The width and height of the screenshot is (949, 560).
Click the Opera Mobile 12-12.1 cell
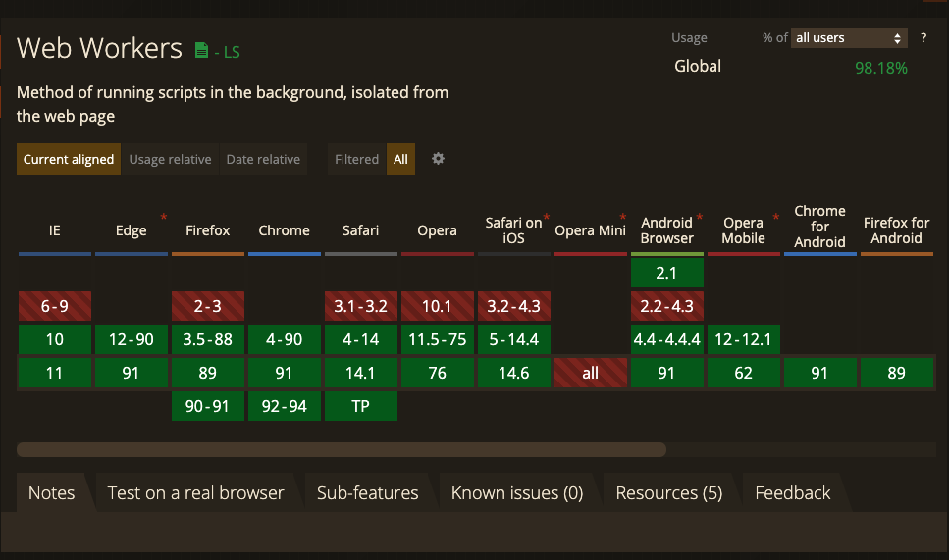(x=743, y=339)
